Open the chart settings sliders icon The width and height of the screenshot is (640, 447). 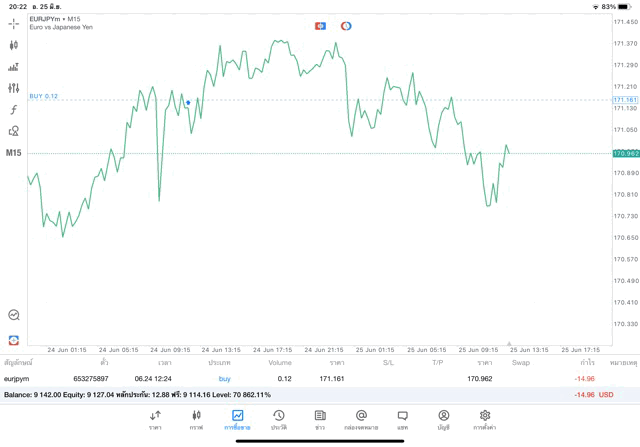(x=14, y=67)
